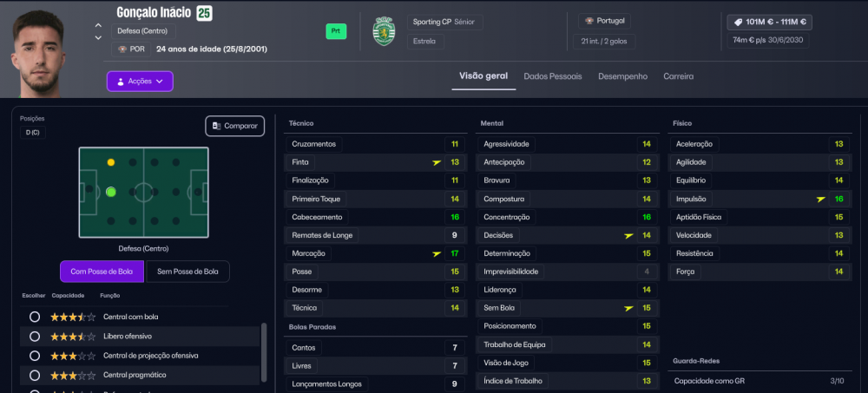868x393 pixels.
Task: Click the Sporting CP club crest
Action: pos(385,31)
